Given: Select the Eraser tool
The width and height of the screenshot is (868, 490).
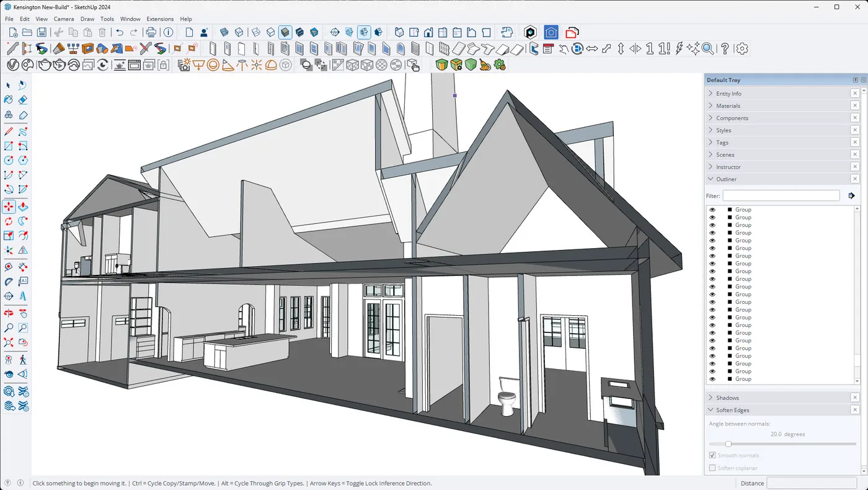Looking at the screenshot, I should [x=23, y=100].
